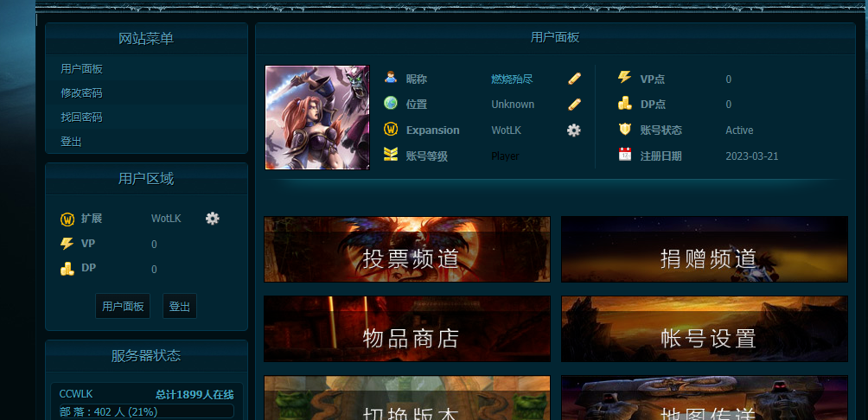The image size is (868, 420).
Task: Click WotLK value in user panel Expansion row
Action: coord(506,130)
